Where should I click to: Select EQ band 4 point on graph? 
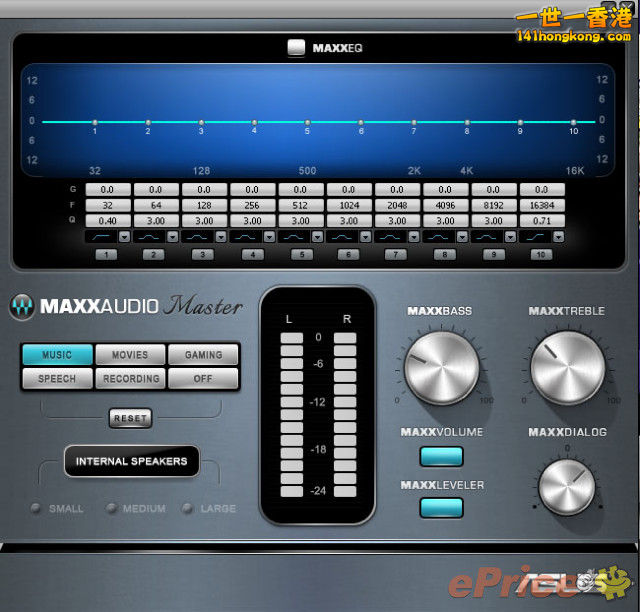point(254,122)
